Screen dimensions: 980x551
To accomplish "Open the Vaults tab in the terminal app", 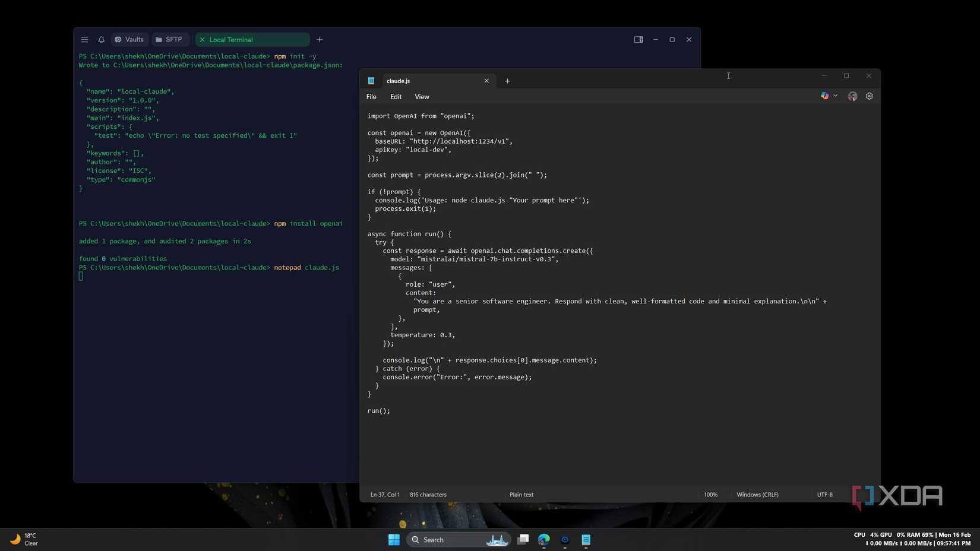I will 129,40.
